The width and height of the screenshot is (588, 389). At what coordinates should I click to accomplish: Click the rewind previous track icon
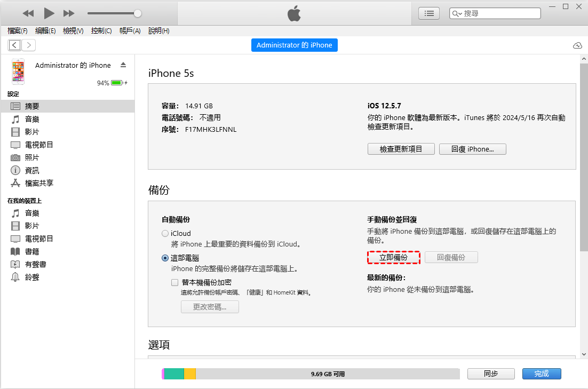coord(28,13)
